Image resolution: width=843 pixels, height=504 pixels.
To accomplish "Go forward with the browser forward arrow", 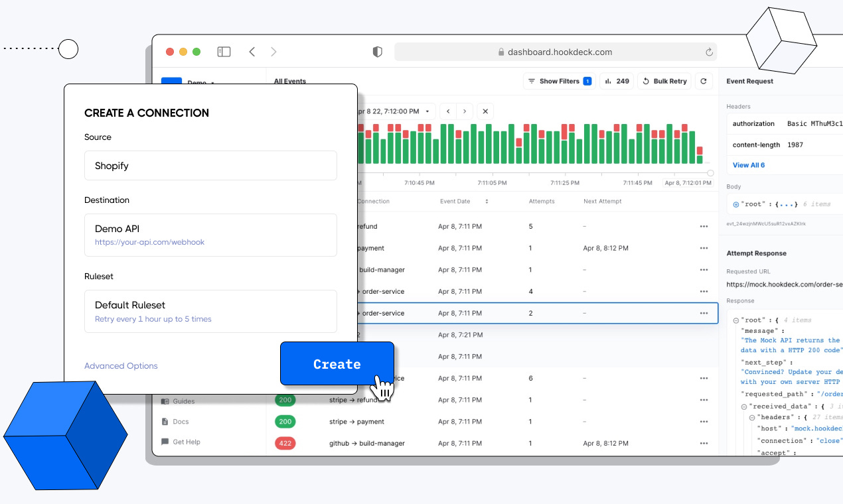I will tap(273, 52).
